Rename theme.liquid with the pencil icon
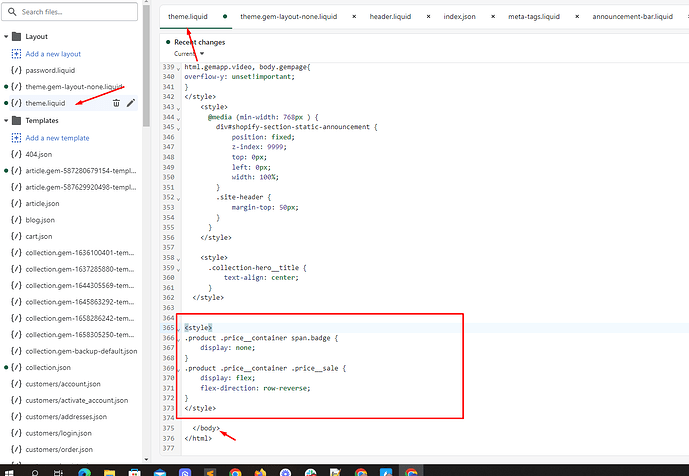Viewport: 689px width, 476px height. [131, 103]
